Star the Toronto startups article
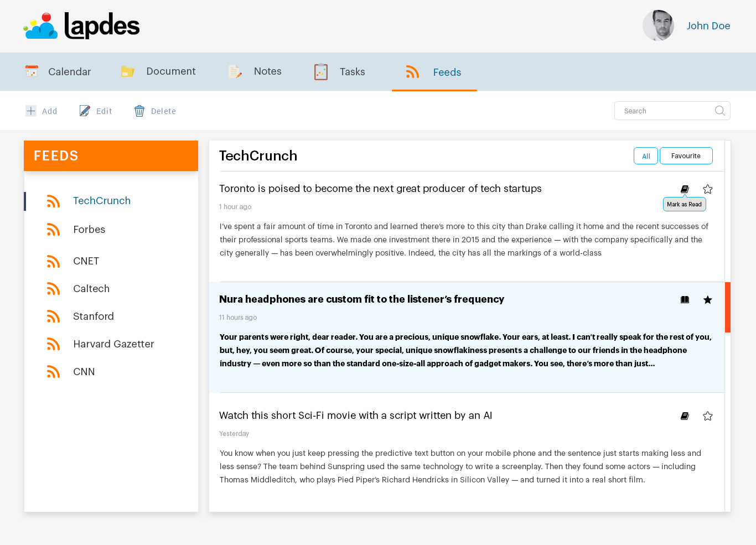Screen dimensions: 756x545 (707, 189)
